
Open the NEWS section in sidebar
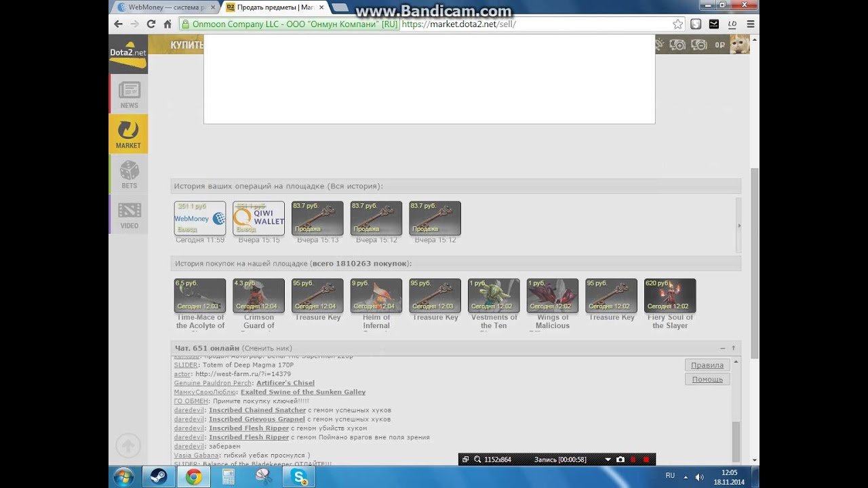129,94
